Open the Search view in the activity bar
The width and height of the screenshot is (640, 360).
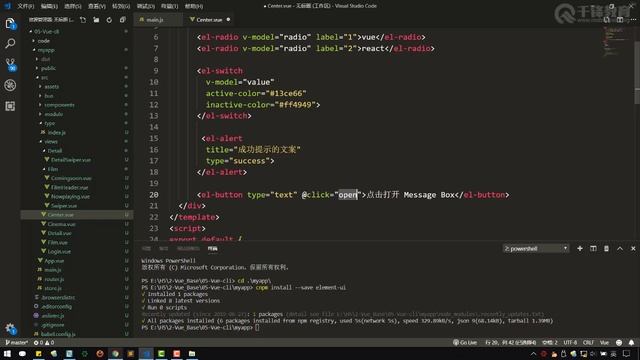[10, 43]
